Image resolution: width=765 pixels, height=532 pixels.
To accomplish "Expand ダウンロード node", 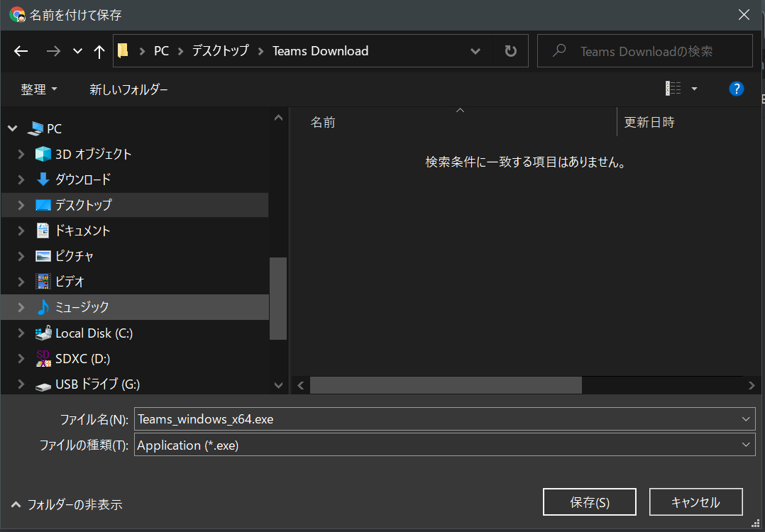I will tap(21, 179).
